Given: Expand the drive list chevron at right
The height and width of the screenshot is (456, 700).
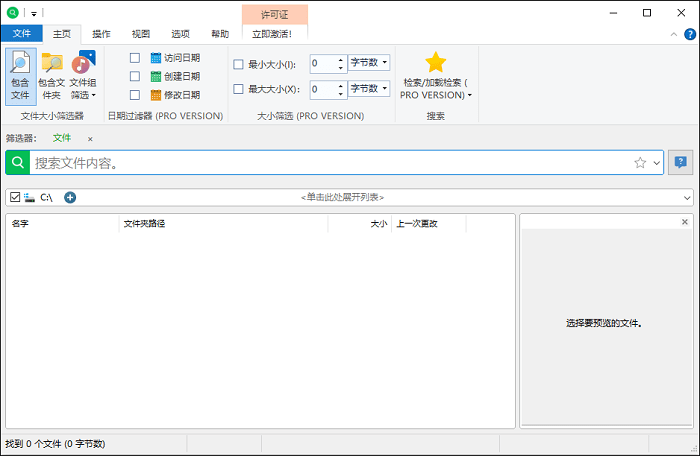Looking at the screenshot, I should click(687, 198).
